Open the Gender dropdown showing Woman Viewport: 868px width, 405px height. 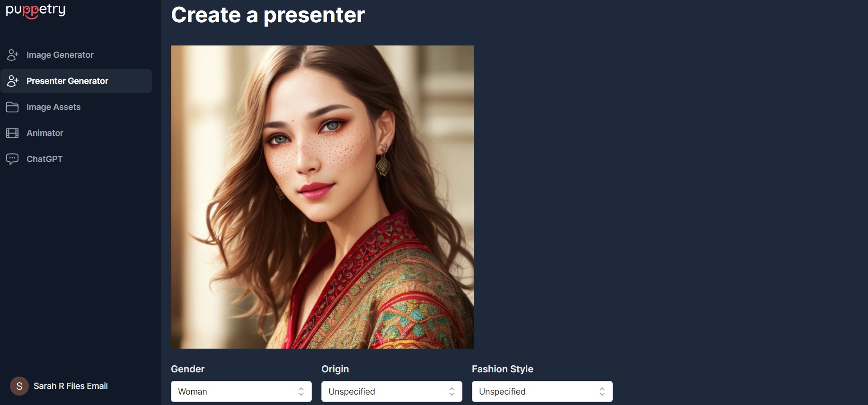241,392
